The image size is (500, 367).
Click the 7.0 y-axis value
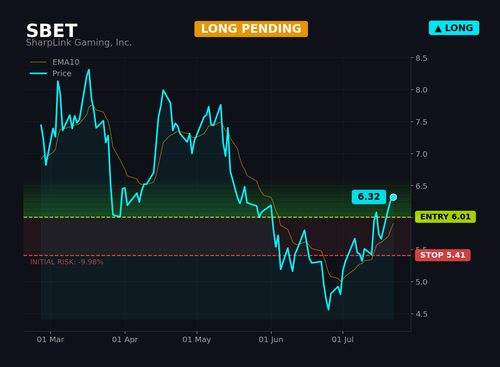(421, 154)
